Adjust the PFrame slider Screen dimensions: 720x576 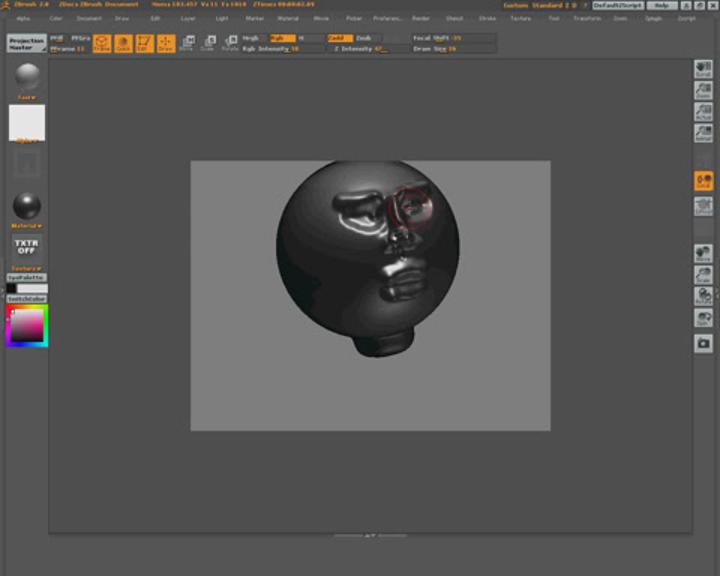(69, 49)
